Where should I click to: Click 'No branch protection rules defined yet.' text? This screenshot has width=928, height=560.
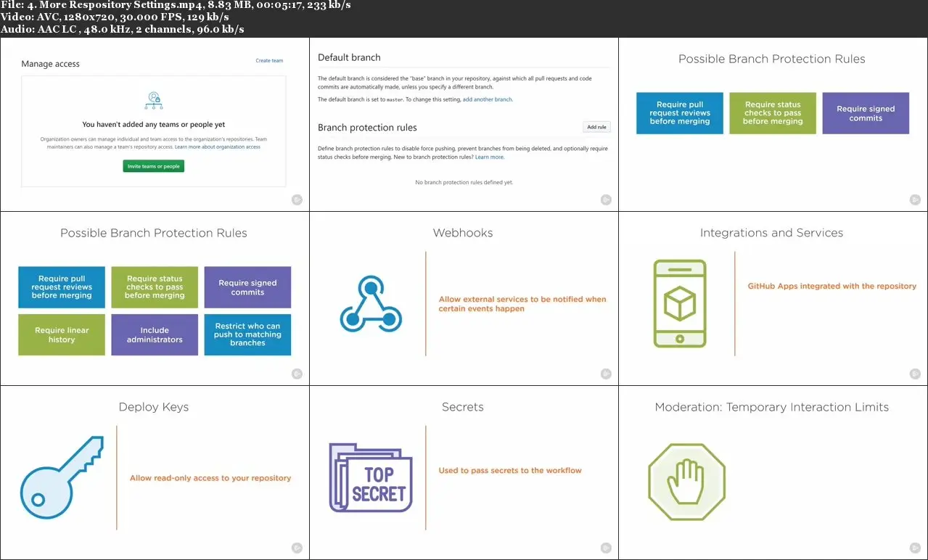click(x=464, y=182)
